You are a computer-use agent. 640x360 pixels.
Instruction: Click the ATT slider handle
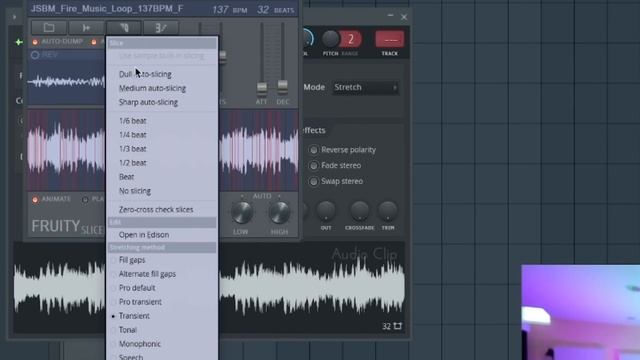262,88
